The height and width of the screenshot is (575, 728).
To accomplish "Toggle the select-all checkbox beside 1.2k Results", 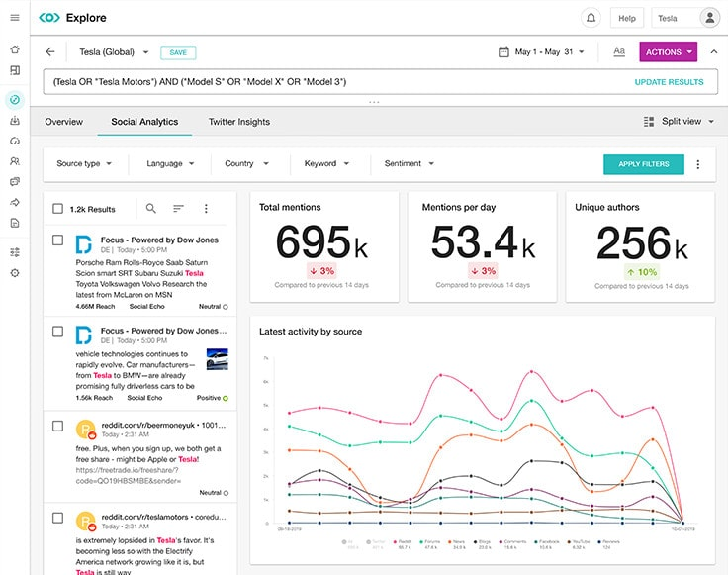I will (x=57, y=209).
